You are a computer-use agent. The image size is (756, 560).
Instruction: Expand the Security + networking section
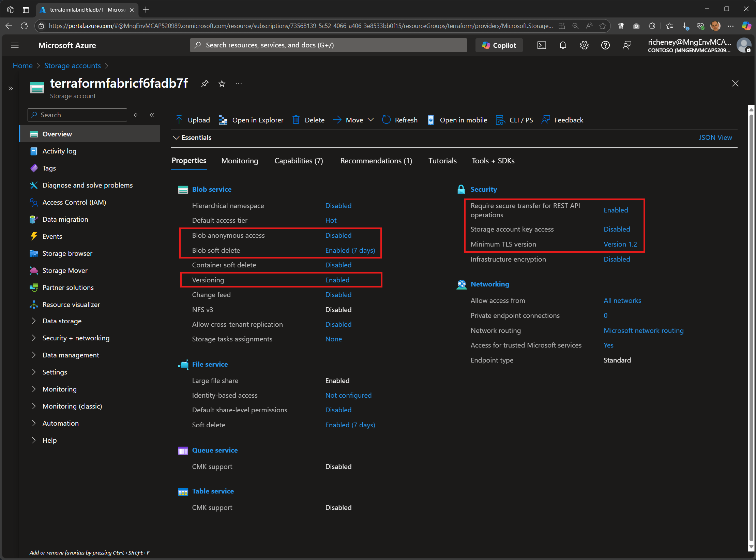tap(76, 338)
